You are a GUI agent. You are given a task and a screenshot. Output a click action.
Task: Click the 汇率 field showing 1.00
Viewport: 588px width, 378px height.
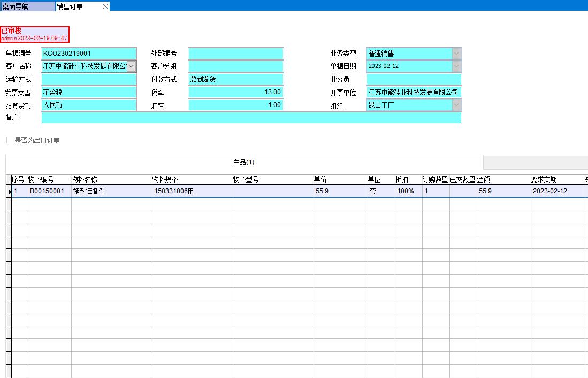click(x=235, y=104)
